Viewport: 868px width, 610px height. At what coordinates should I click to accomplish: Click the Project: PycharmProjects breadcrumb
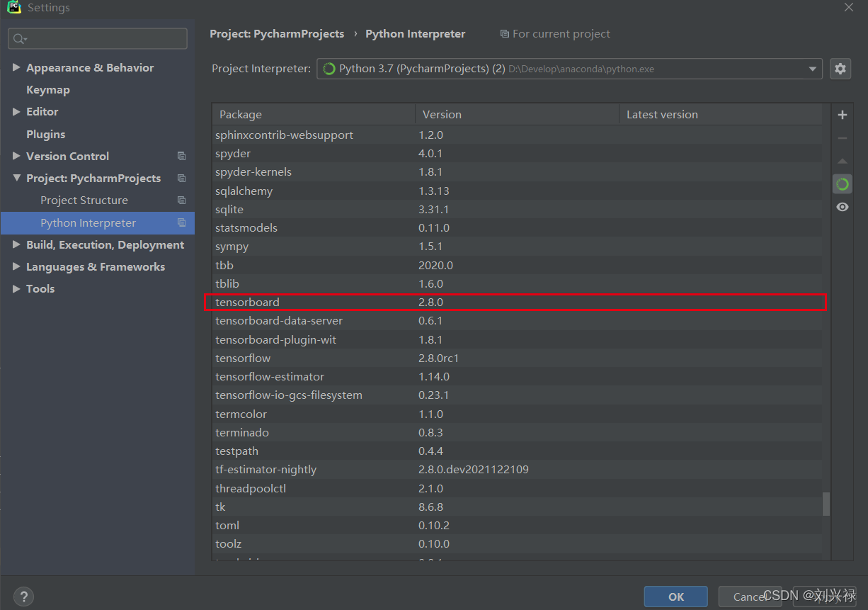(277, 33)
